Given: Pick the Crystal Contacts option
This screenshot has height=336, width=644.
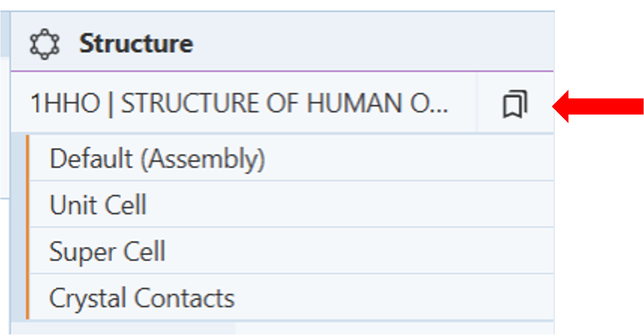Looking at the screenshot, I should 142,298.
